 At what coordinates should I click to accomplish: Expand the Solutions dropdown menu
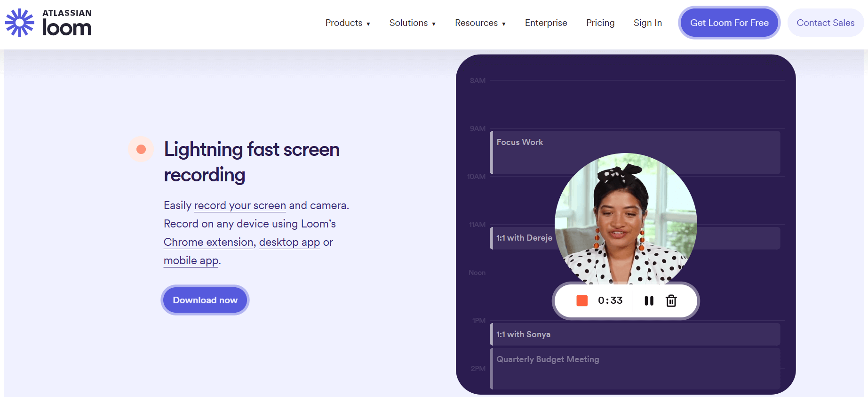413,23
